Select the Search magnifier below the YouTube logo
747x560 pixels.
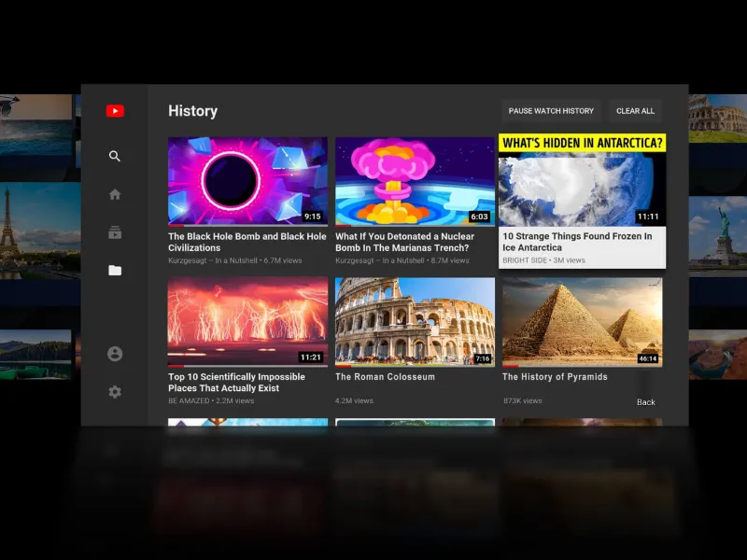pos(114,156)
